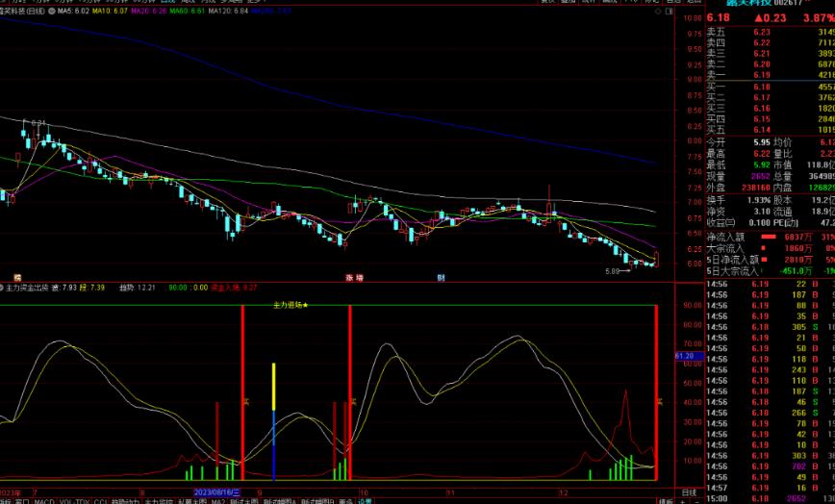Open the 设置 tab in indicator bar
Screen dimensions: 835x504
[365, 501]
